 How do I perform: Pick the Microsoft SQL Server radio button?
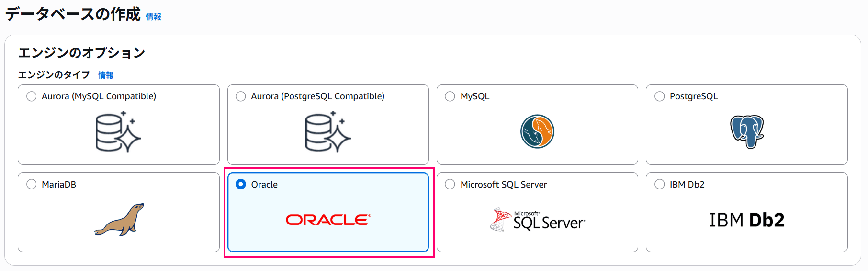(x=450, y=184)
